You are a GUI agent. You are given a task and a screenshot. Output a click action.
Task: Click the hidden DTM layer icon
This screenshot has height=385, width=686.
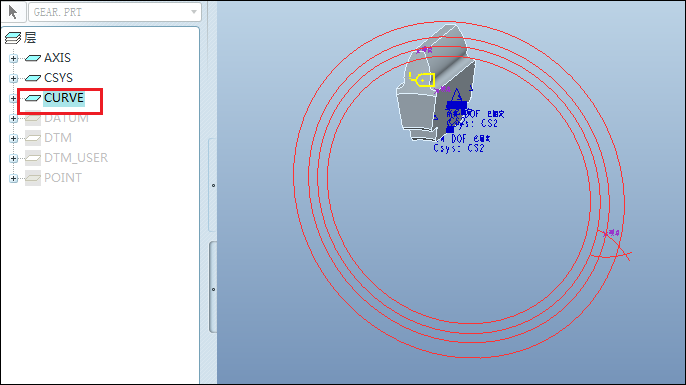tap(33, 138)
